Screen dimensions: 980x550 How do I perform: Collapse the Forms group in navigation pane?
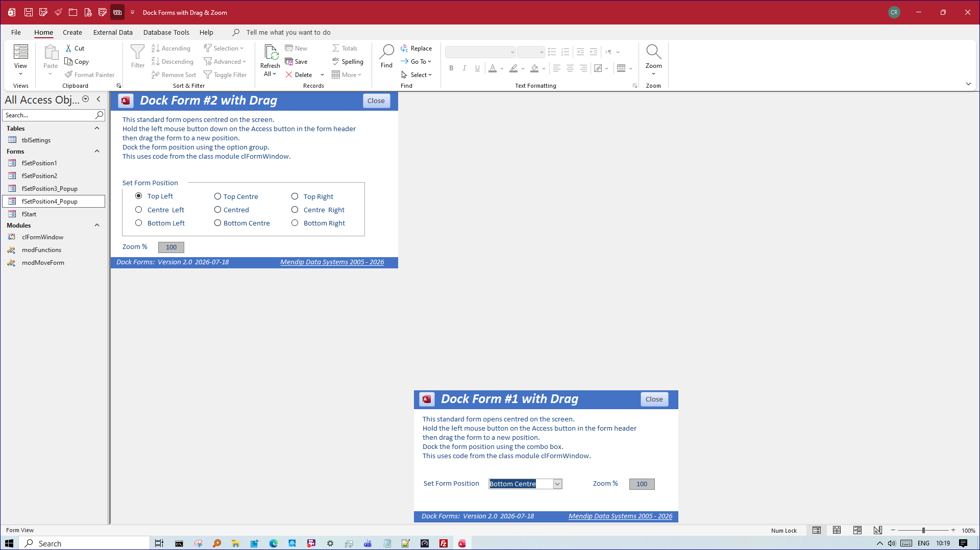[97, 152]
